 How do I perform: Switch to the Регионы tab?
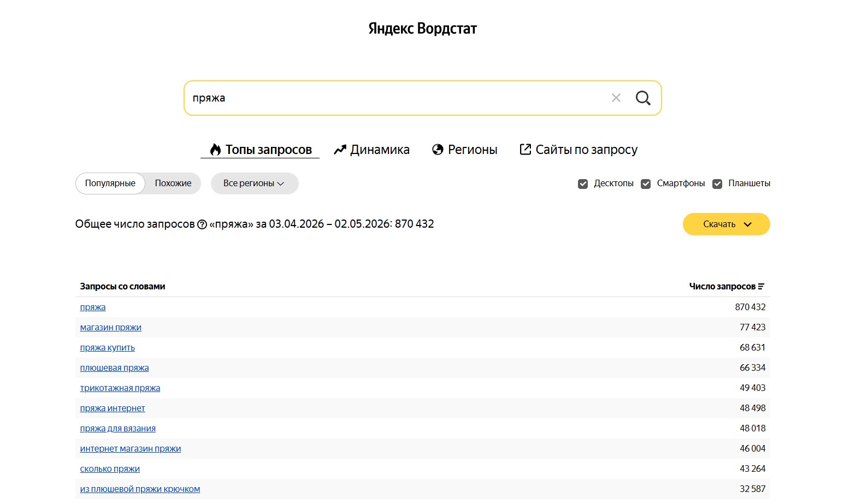tap(465, 150)
